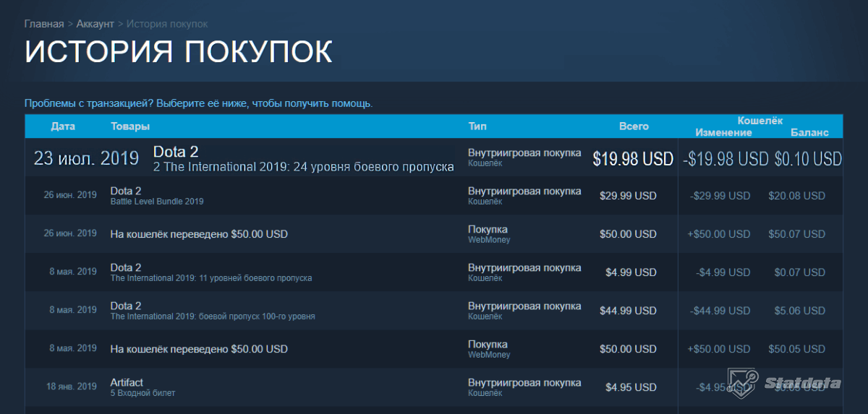Click the $4.95 USD total amount
The image size is (868, 414).
(631, 387)
